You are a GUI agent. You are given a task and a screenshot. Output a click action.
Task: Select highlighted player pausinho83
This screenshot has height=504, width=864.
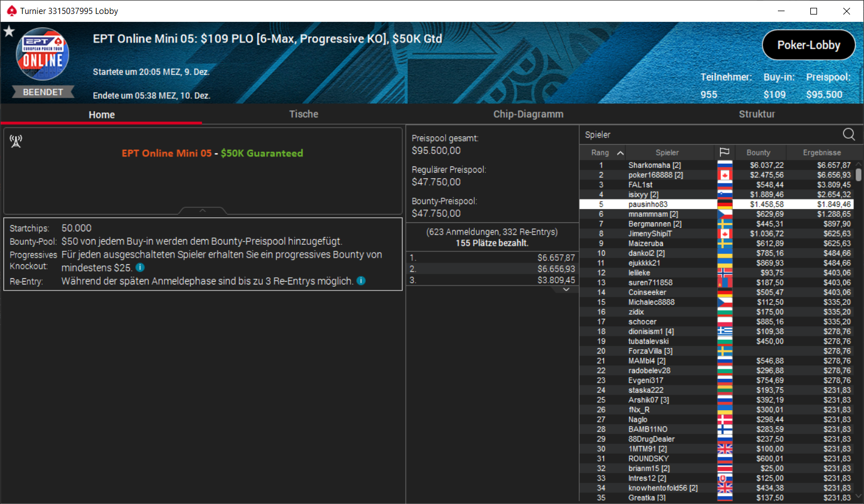[x=716, y=205]
